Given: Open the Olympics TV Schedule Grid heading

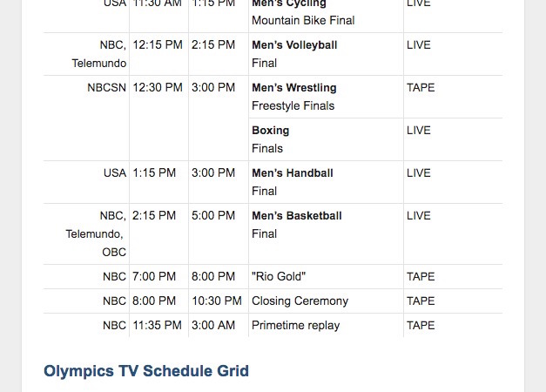Looking at the screenshot, I should 146,371.
